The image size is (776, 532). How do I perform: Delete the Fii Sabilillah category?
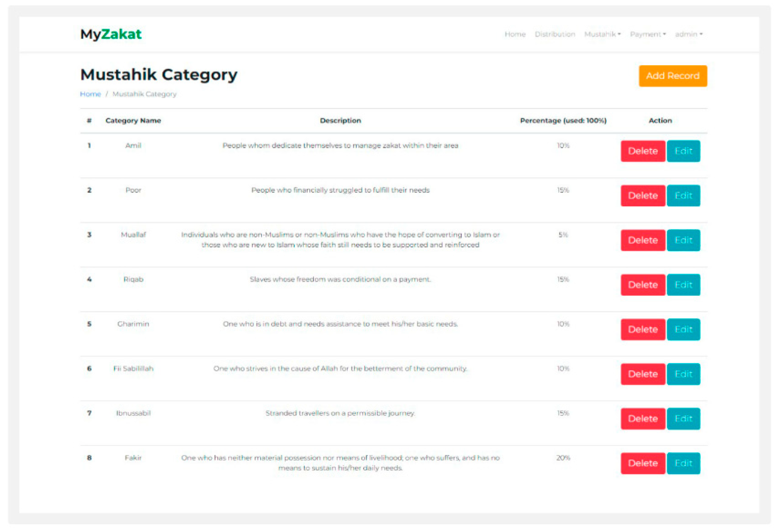(x=643, y=374)
